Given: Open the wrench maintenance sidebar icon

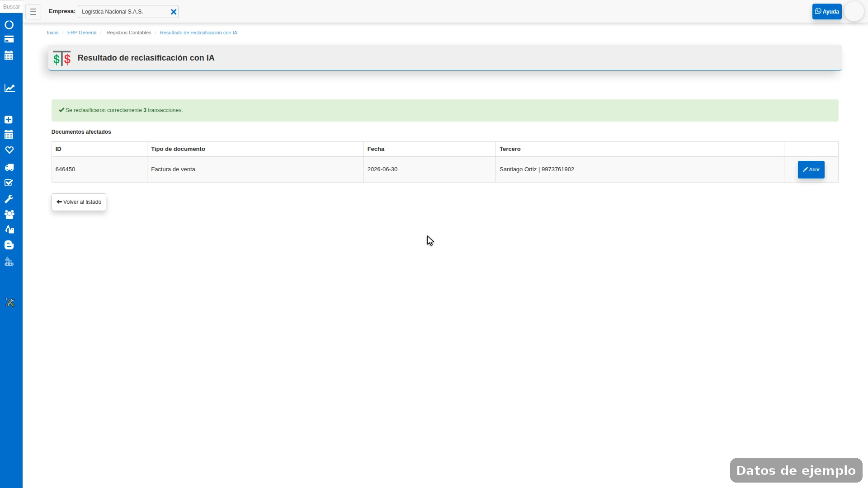Looking at the screenshot, I should [x=9, y=199].
